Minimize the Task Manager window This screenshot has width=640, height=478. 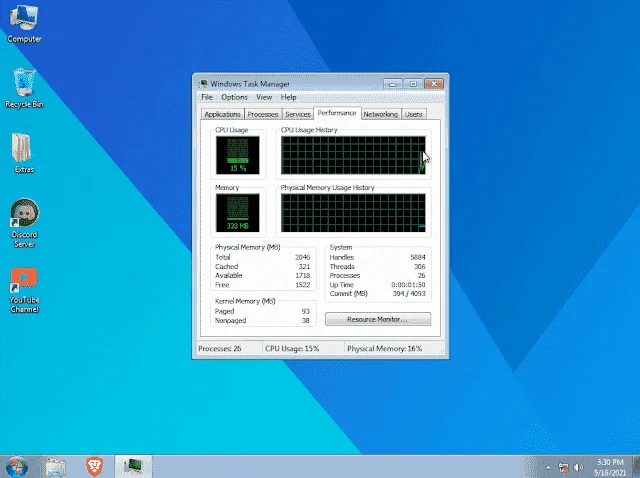[x=393, y=84]
